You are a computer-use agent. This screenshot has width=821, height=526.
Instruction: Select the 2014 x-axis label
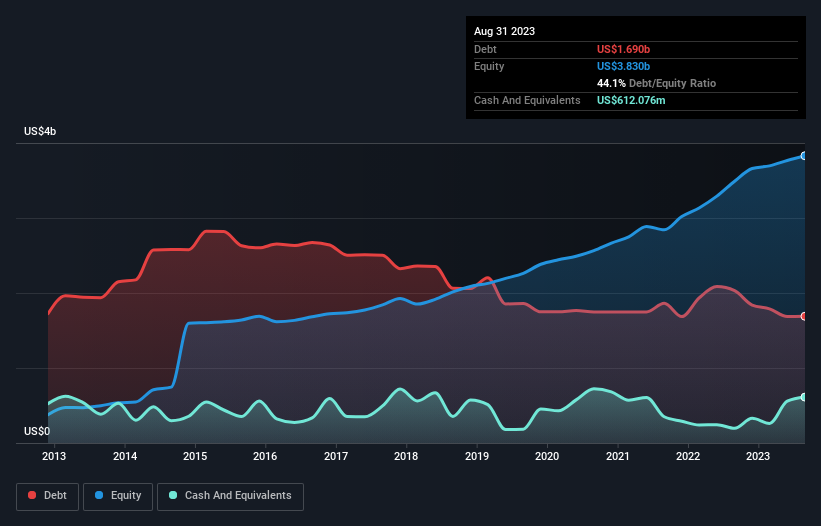click(125, 456)
